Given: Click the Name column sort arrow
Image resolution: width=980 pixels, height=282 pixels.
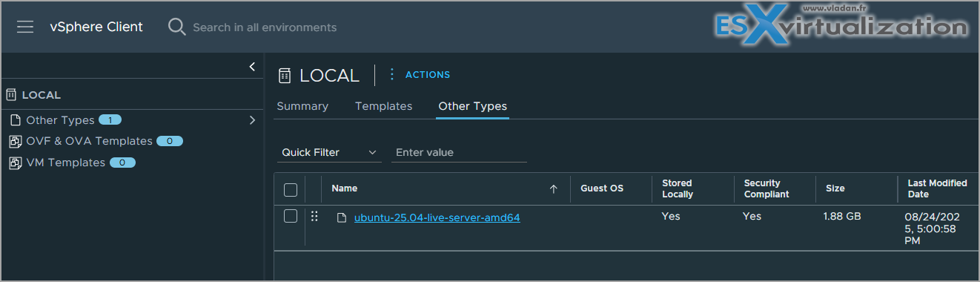Looking at the screenshot, I should [553, 189].
